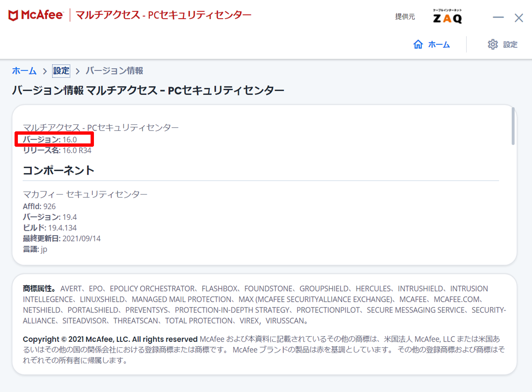The width and height of the screenshot is (532, 392).
Task: Click the 商標属性 trademark heading
Action: pyautogui.click(x=39, y=288)
